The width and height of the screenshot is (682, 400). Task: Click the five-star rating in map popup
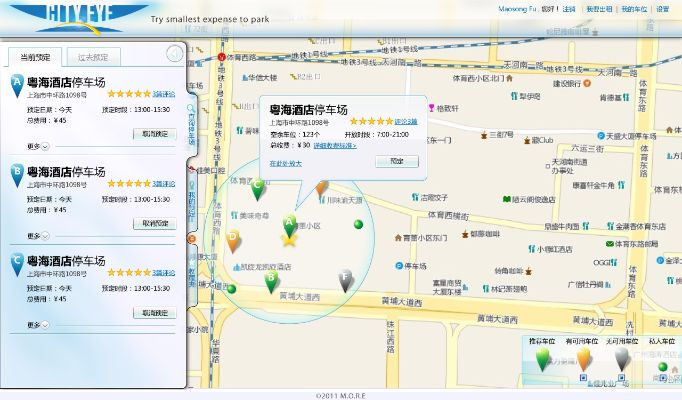(x=371, y=121)
